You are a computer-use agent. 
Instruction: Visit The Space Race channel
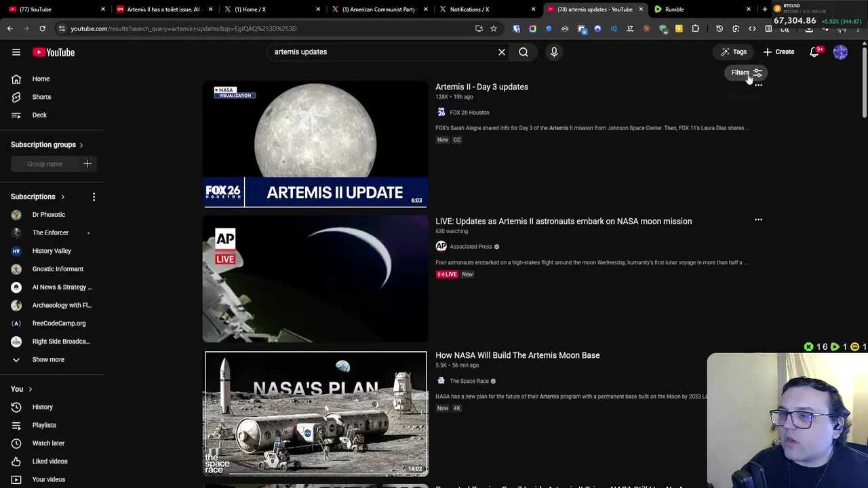[x=469, y=381]
